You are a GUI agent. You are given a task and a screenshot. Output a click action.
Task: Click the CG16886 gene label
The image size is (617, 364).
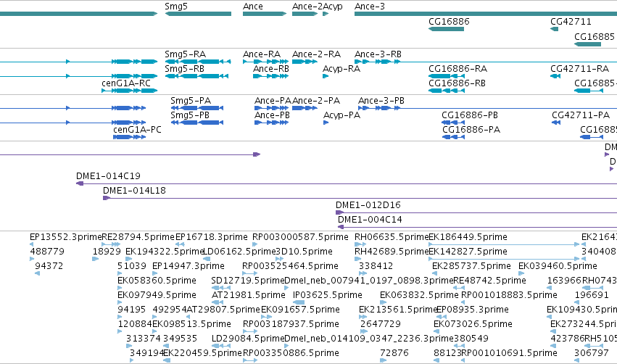click(x=449, y=22)
